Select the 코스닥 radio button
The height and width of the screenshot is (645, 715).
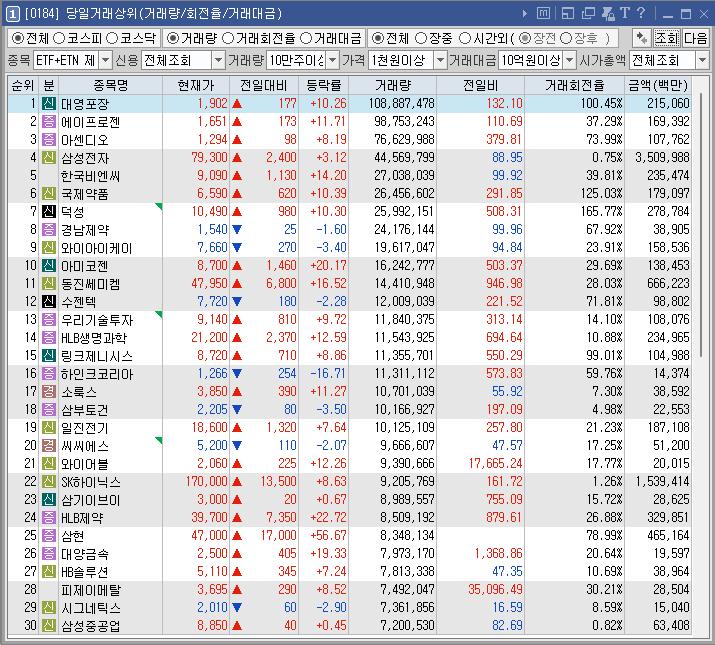[112, 38]
